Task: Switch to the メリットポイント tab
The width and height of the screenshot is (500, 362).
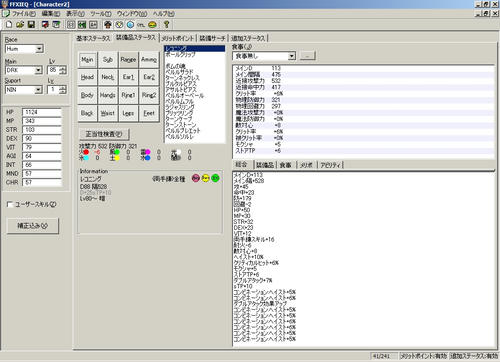Action: point(178,38)
